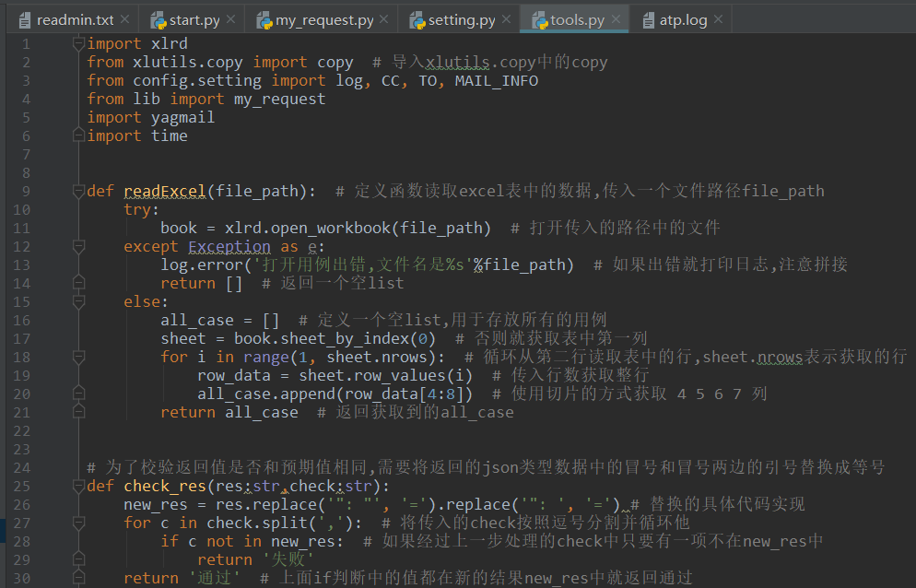Collapse the readExcel function at line 9
Viewport: 916px width, 588px height.
coord(79,191)
